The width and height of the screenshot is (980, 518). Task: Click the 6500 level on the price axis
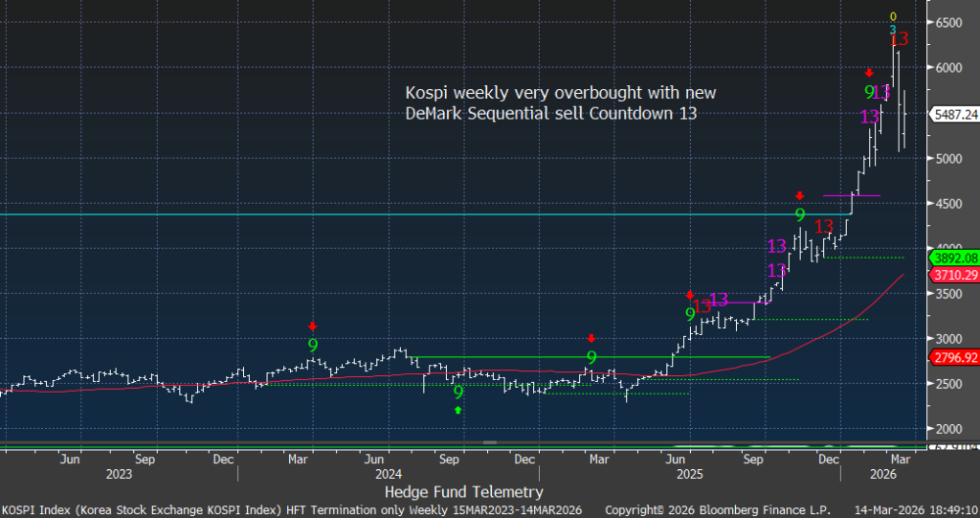point(950,22)
